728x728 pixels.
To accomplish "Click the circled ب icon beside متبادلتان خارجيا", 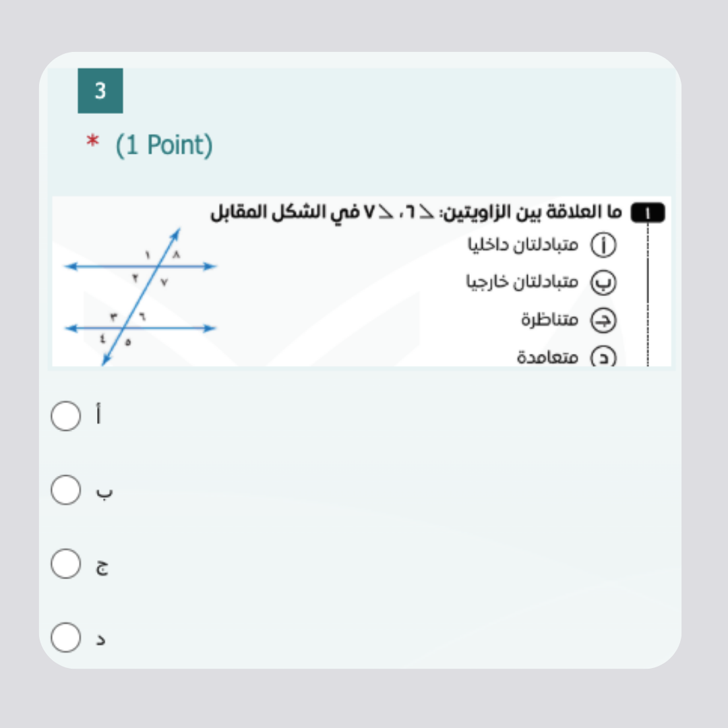I will click(x=603, y=283).
